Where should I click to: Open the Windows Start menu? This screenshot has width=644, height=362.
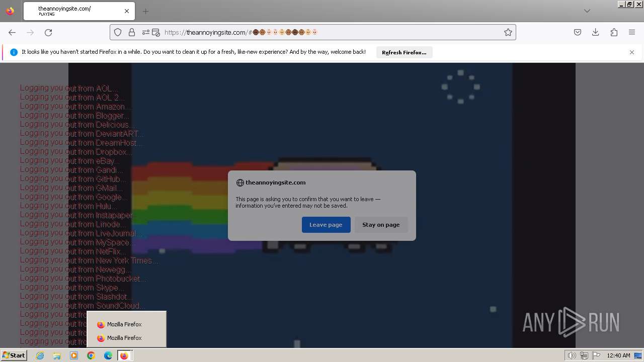coord(14,355)
